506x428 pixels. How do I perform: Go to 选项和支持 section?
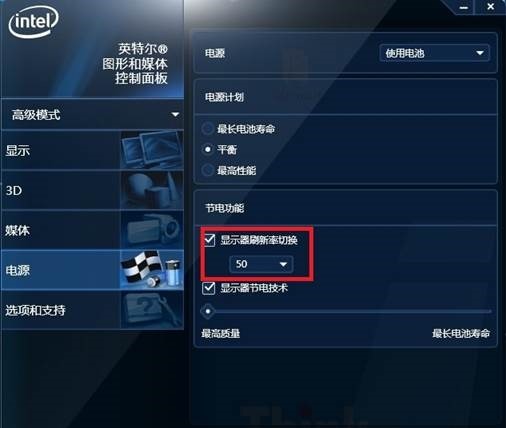click(35, 310)
